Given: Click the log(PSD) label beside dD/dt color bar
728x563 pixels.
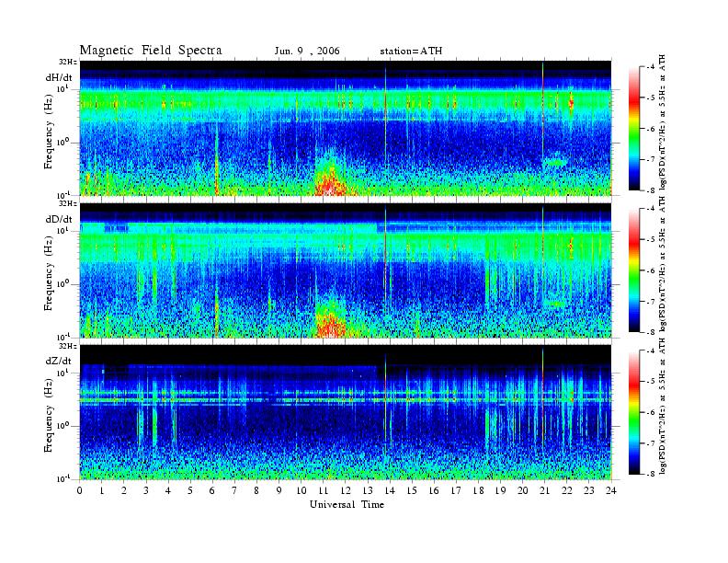Looking at the screenshot, I should (x=663, y=264).
